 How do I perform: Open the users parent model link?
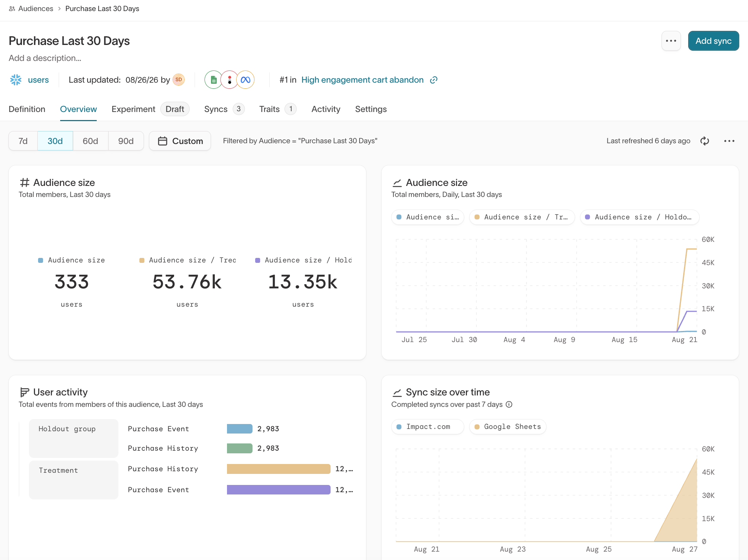[x=38, y=80]
